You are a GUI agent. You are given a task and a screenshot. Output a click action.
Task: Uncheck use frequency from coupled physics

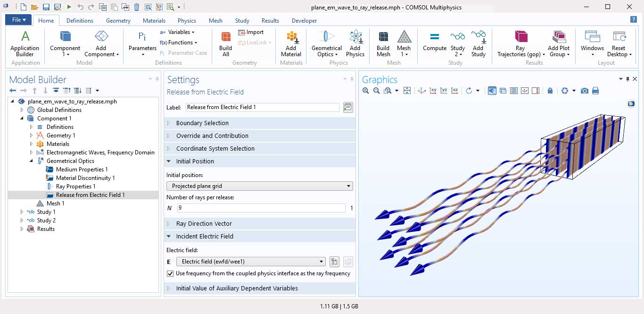(x=170, y=273)
